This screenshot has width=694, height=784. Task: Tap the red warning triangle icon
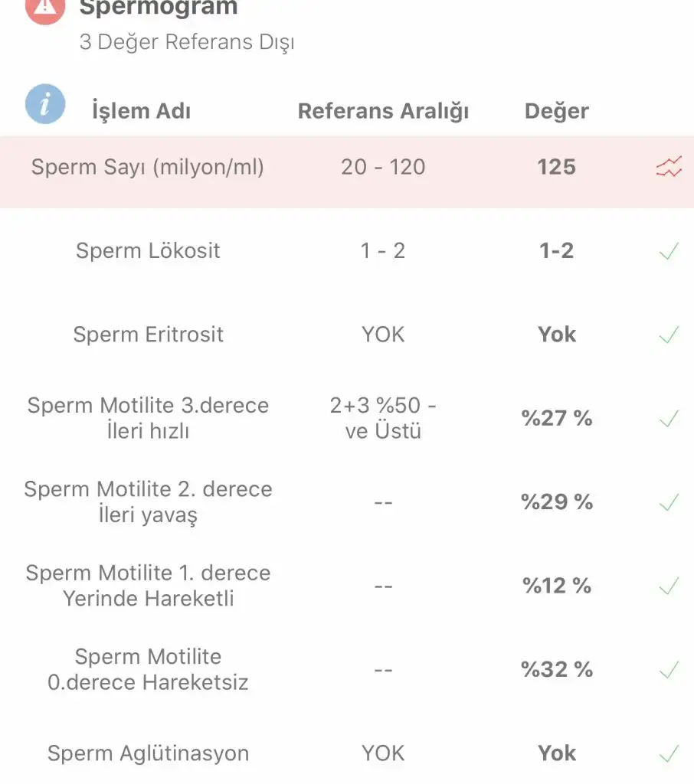click(45, 9)
